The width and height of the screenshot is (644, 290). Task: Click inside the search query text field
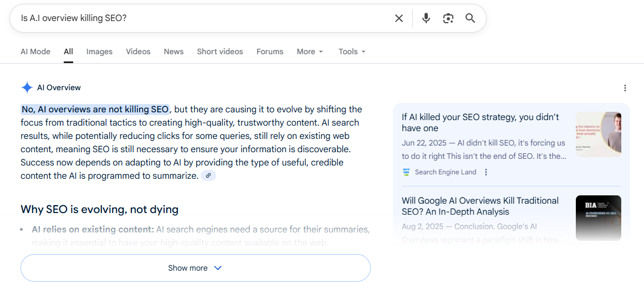(x=200, y=18)
